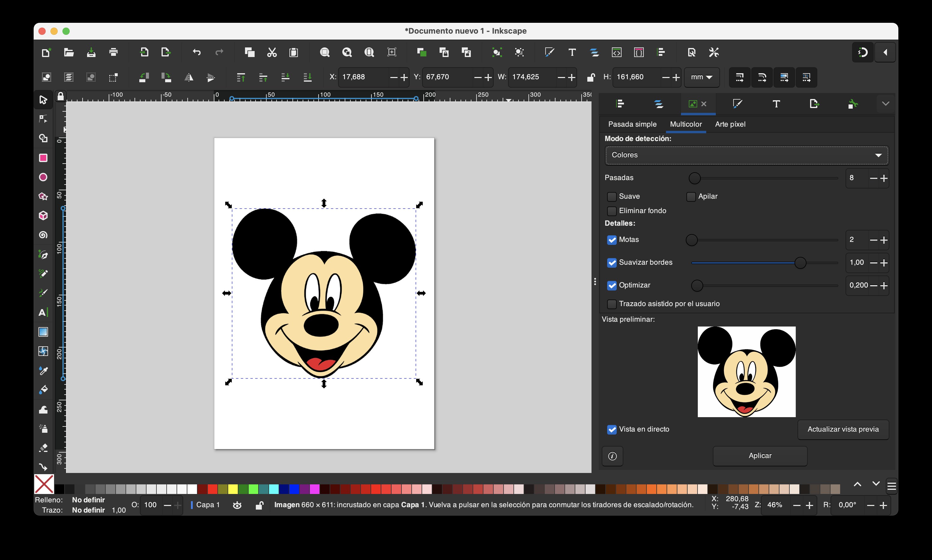Viewport: 932px width, 560px height.
Task: Click the Undo arrow icon
Action: click(197, 52)
